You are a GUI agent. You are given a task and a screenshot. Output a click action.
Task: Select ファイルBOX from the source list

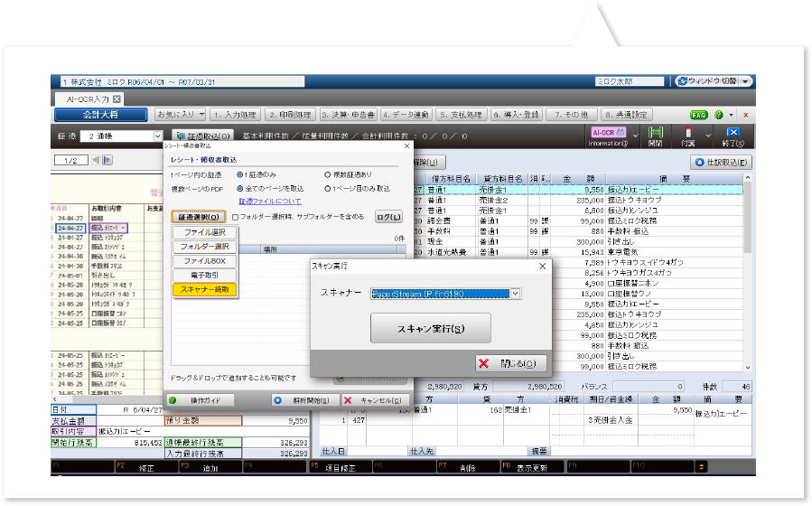click(x=205, y=261)
